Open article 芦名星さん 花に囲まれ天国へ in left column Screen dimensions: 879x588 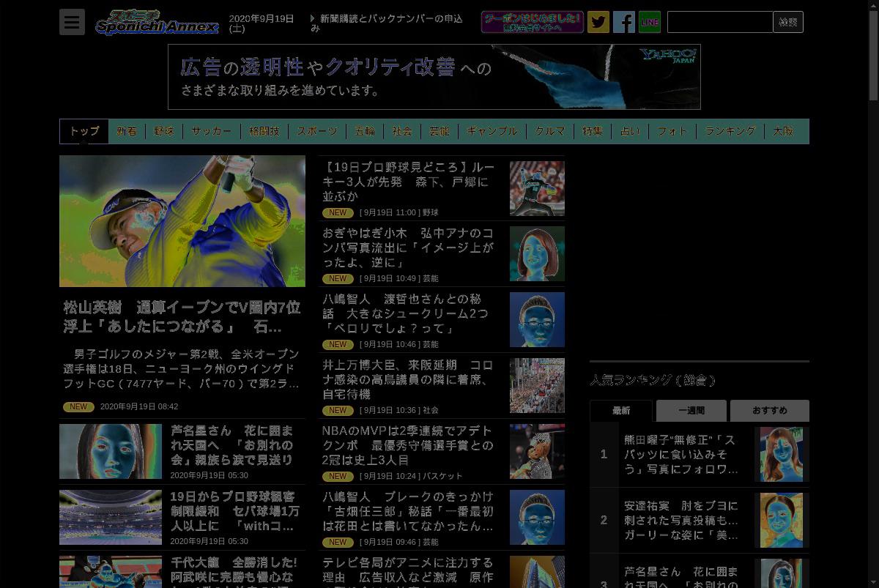232,444
